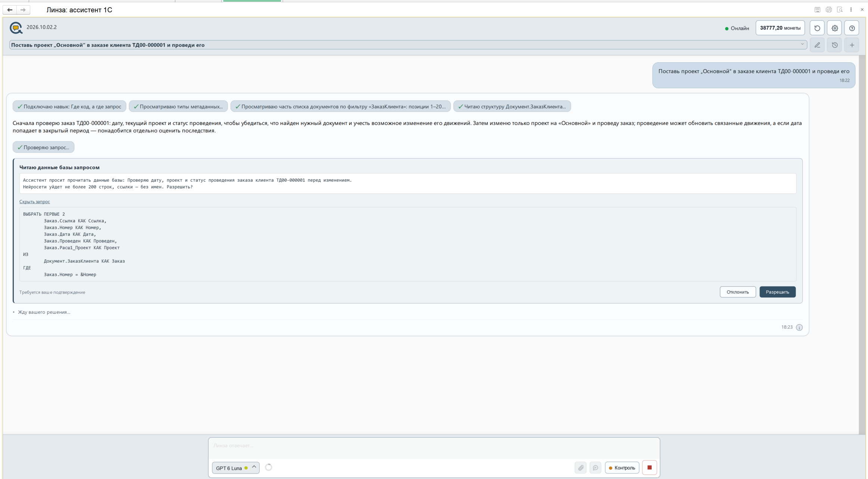Click the print preview icon in title bar
This screenshot has height=479, width=868.
pyautogui.click(x=840, y=10)
